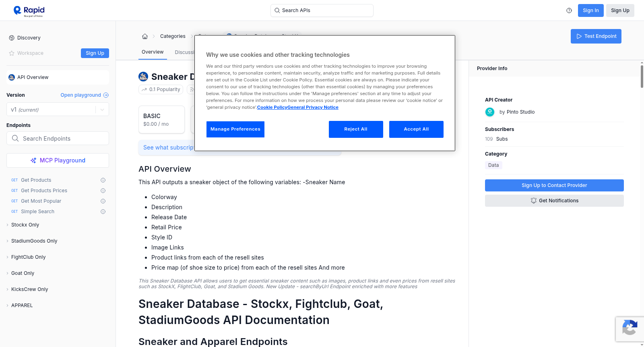The height and width of the screenshot is (347, 644).
Task: Click the reCAPTCHA badge
Action: [x=630, y=329]
